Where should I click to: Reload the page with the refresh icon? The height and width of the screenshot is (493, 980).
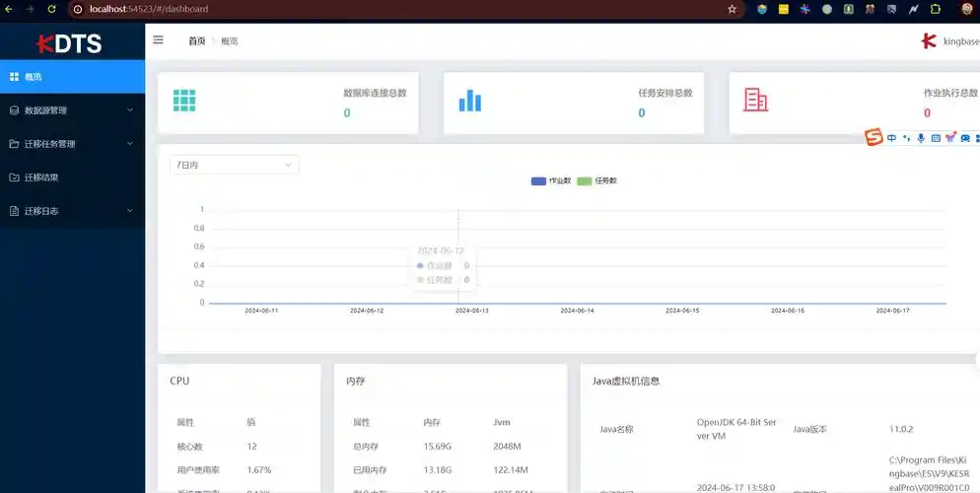52,10
